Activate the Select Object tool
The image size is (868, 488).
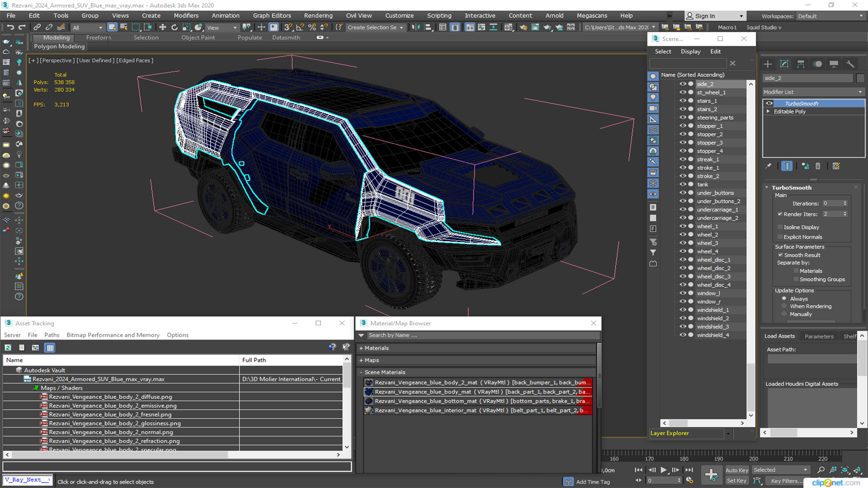[112, 28]
